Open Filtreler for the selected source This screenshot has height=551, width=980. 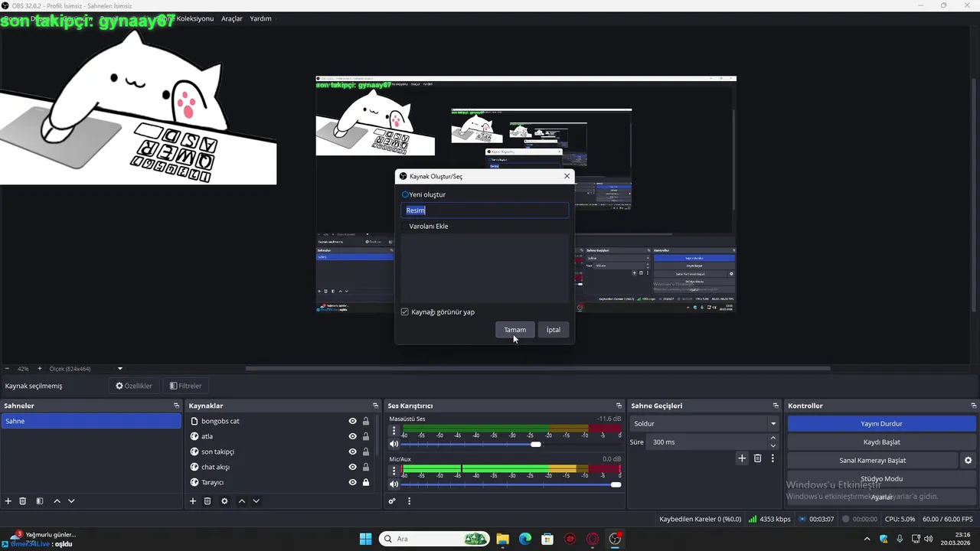point(185,386)
